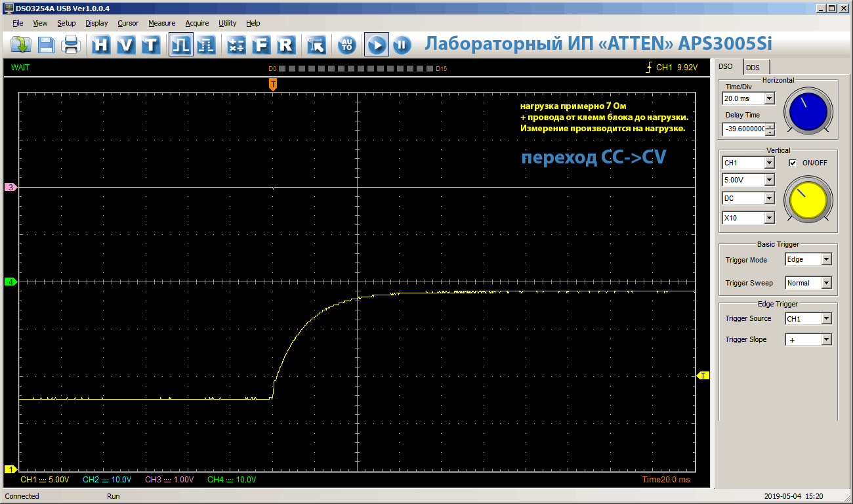
Task: Click the math operations icon
Action: point(236,45)
